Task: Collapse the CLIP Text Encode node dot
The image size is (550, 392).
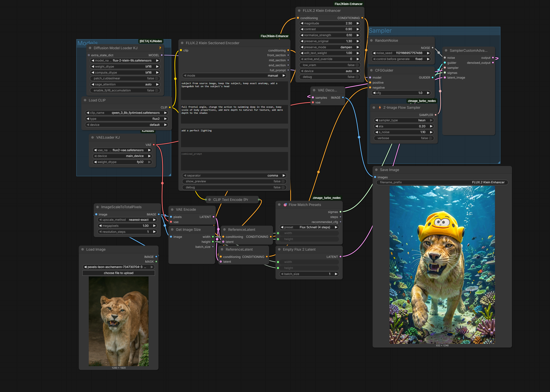Action: pos(209,200)
